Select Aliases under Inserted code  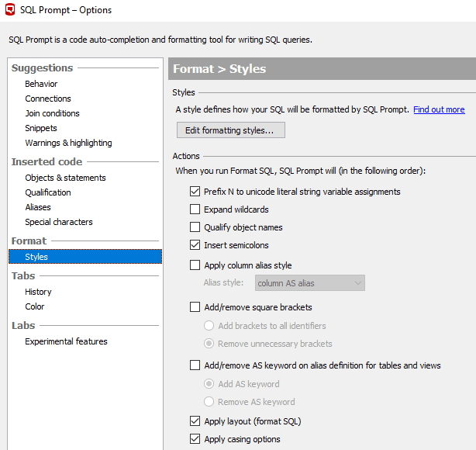tap(38, 207)
